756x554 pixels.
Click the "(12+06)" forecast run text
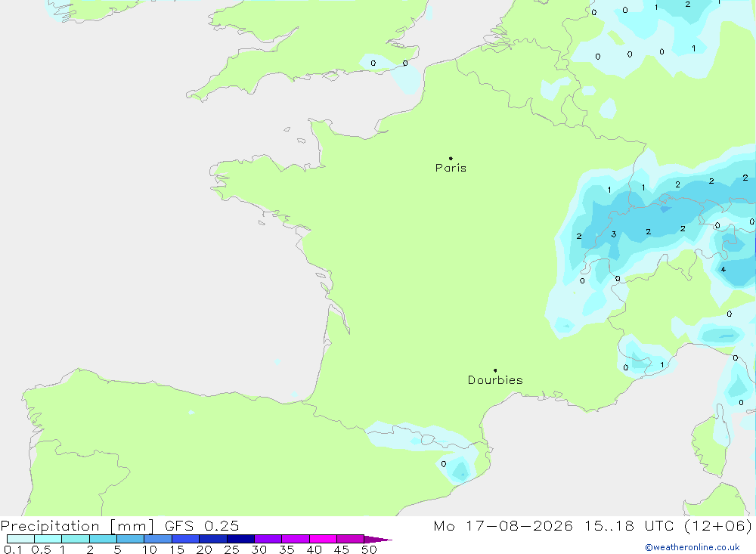click(718, 526)
